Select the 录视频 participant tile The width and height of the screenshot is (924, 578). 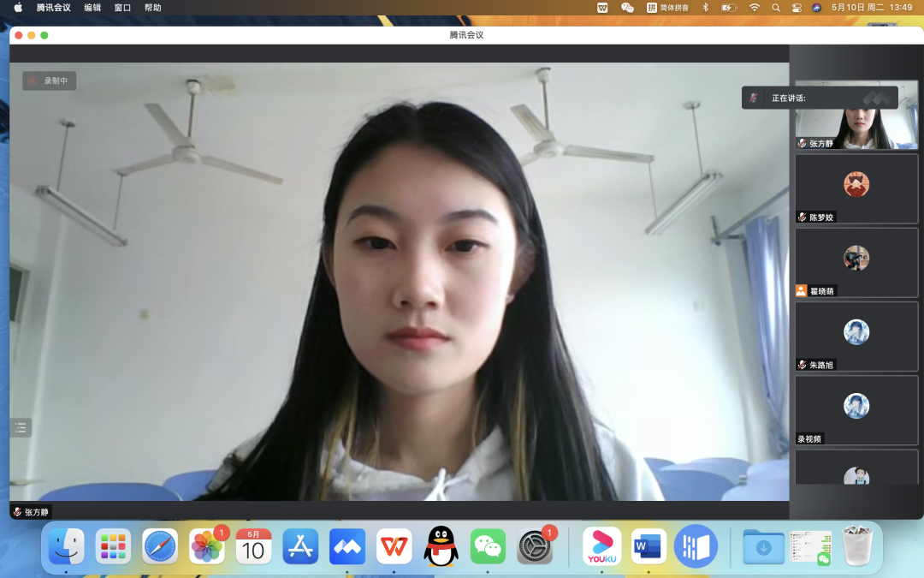[x=856, y=410]
